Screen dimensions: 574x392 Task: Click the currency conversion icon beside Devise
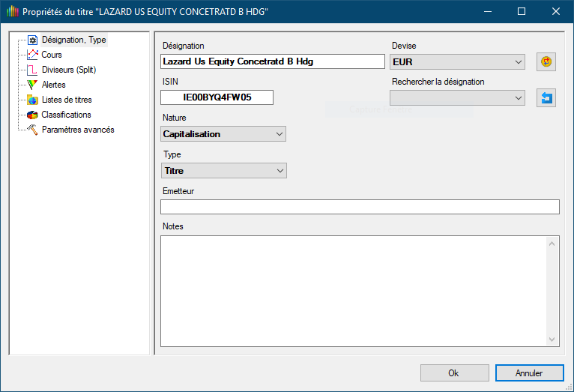point(546,62)
